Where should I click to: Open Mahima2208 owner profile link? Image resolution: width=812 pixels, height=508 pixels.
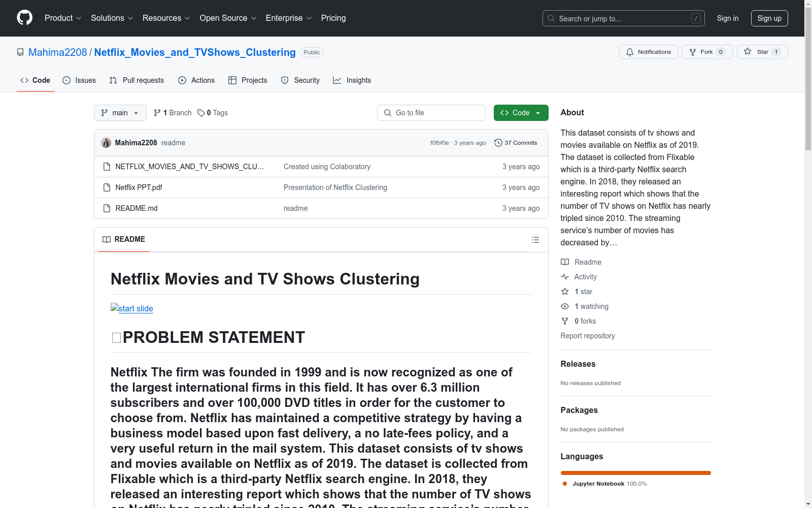58,52
